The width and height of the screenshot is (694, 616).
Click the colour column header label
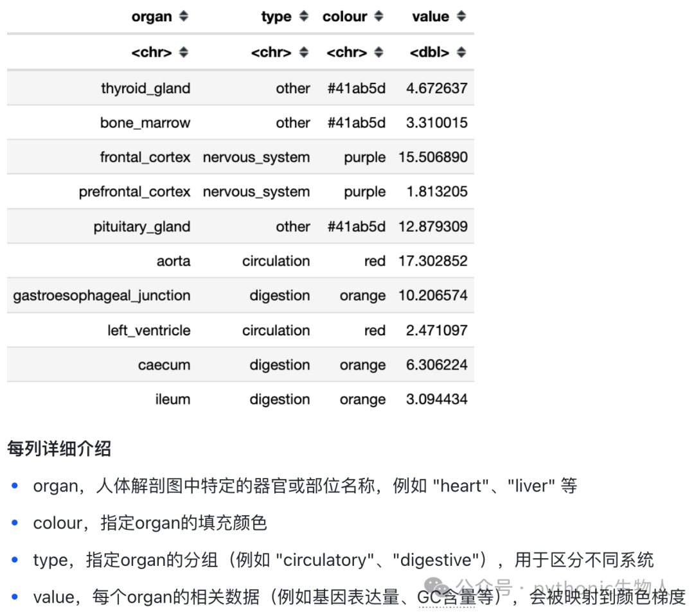click(x=345, y=17)
